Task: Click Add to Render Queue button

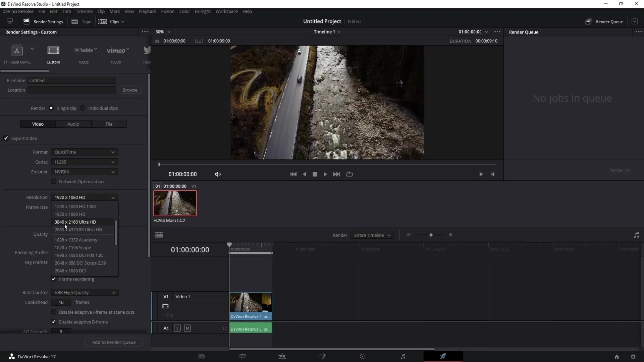Action: (114, 342)
